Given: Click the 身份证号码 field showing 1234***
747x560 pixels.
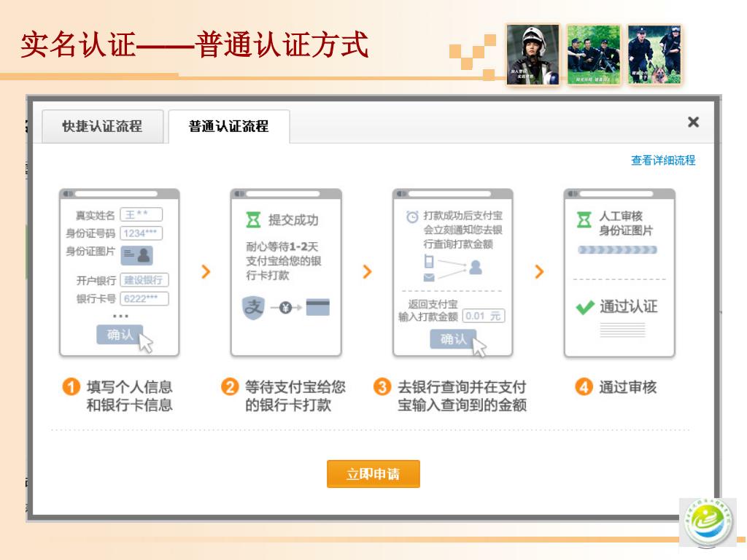Looking at the screenshot, I should click(141, 233).
